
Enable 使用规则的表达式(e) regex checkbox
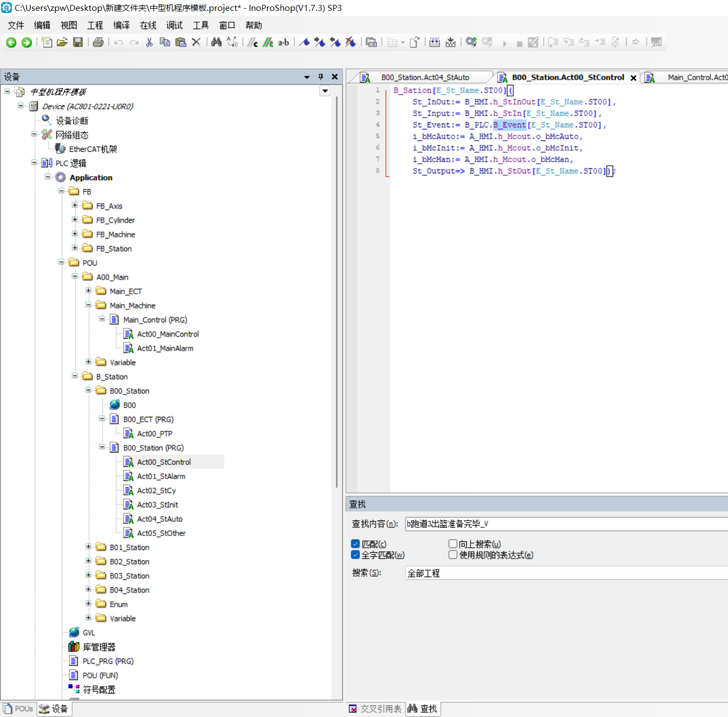coord(453,554)
